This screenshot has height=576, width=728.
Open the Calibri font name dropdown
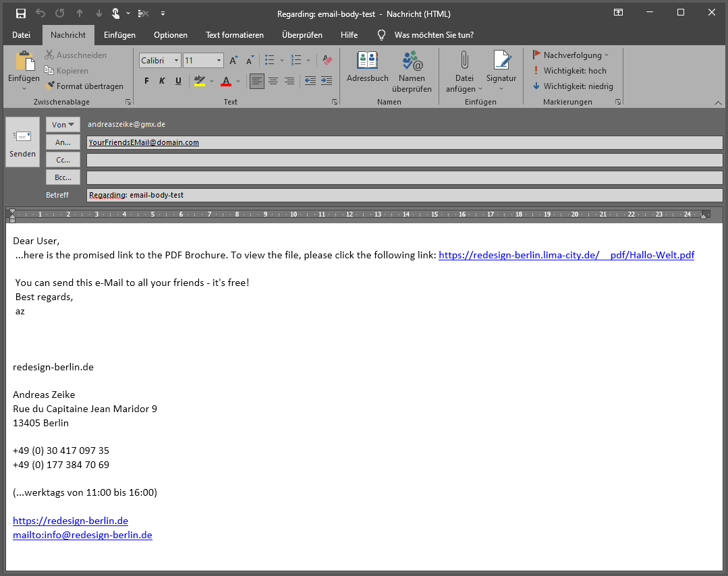pos(176,60)
